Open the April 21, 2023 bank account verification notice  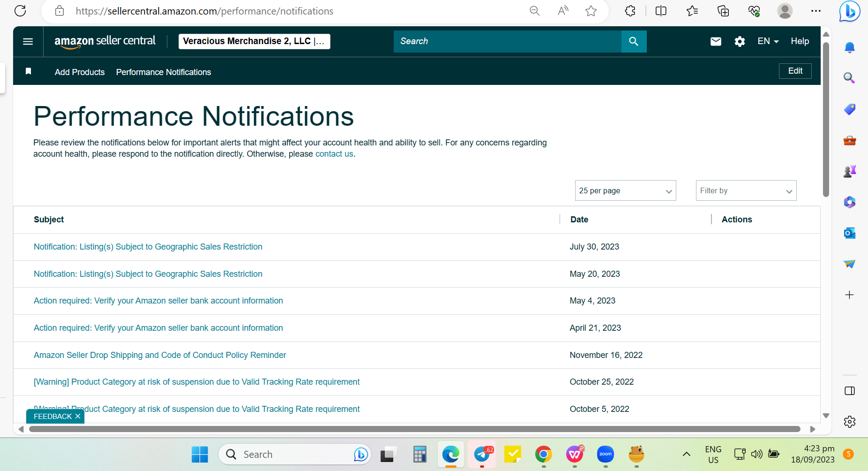pyautogui.click(x=158, y=328)
